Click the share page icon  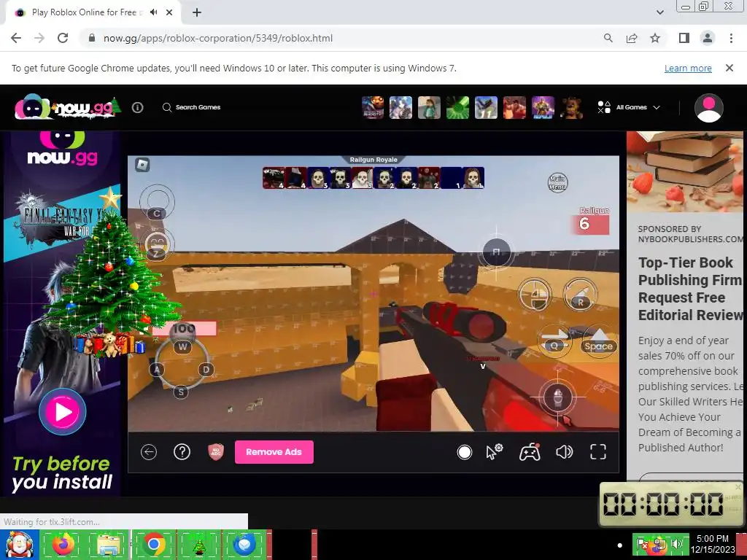(x=632, y=38)
